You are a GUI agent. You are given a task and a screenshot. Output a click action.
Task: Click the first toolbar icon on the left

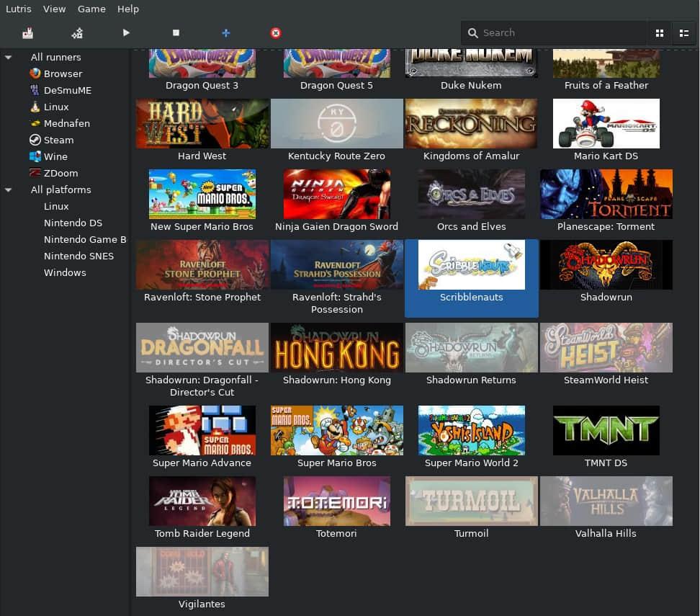pyautogui.click(x=27, y=32)
